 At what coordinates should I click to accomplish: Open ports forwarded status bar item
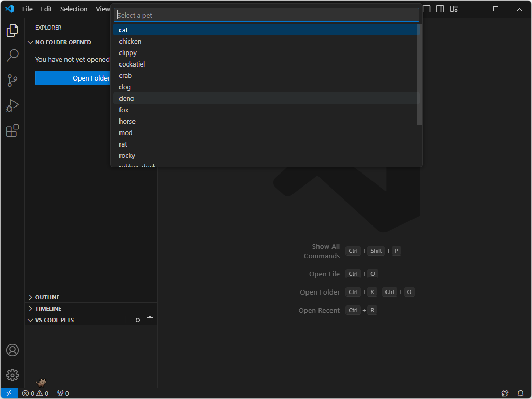point(63,393)
